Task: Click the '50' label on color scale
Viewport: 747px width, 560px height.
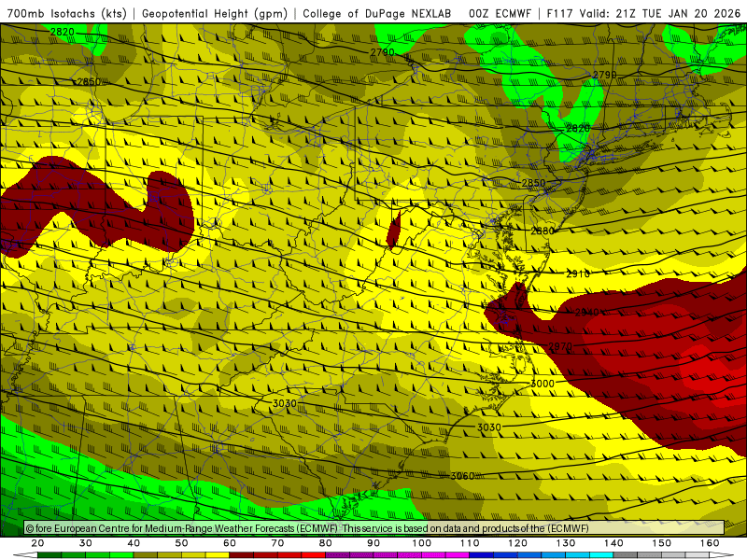Action: click(x=181, y=543)
